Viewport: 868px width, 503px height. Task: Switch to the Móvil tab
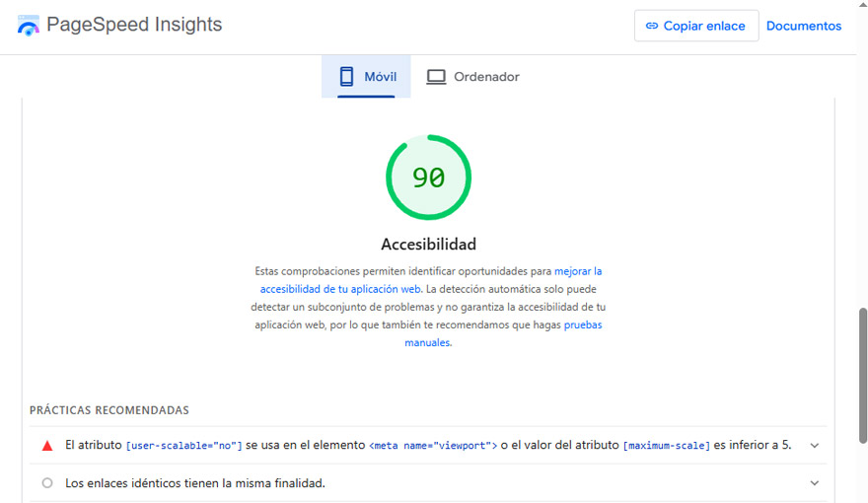tap(367, 77)
